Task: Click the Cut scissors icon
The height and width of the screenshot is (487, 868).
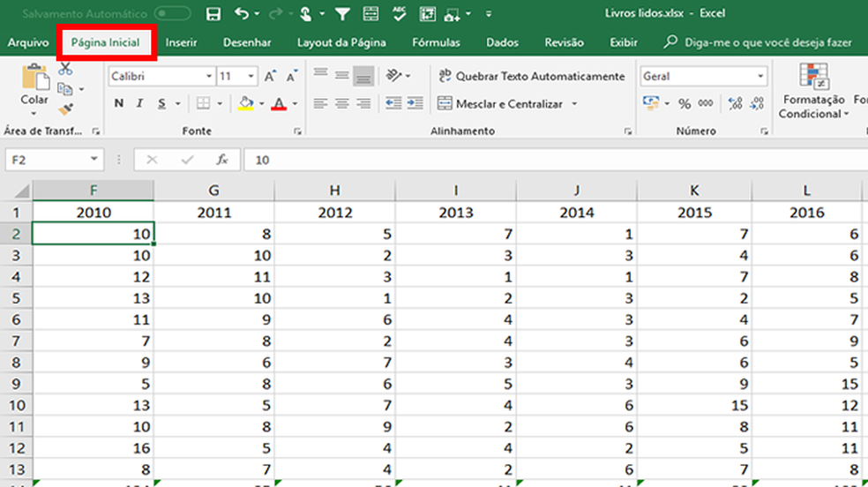Action: point(65,70)
